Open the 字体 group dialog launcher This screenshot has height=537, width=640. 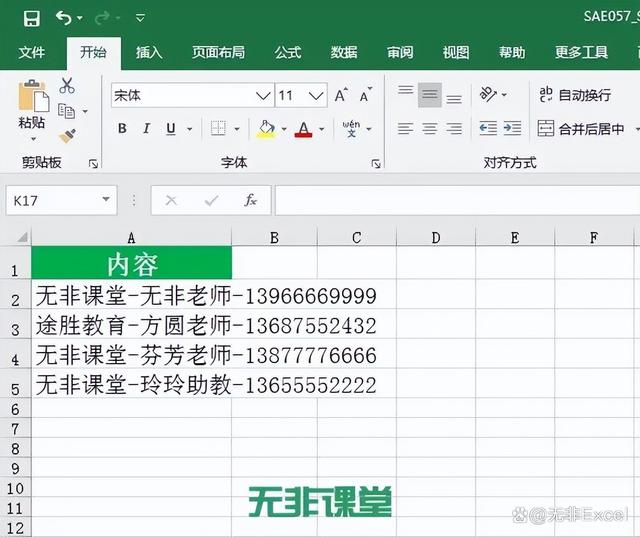pyautogui.click(x=376, y=164)
